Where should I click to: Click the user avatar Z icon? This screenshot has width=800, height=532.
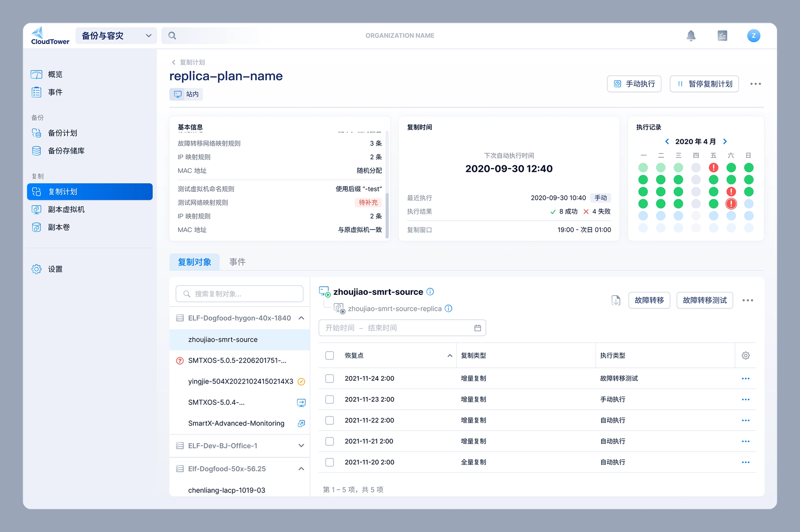coord(753,36)
